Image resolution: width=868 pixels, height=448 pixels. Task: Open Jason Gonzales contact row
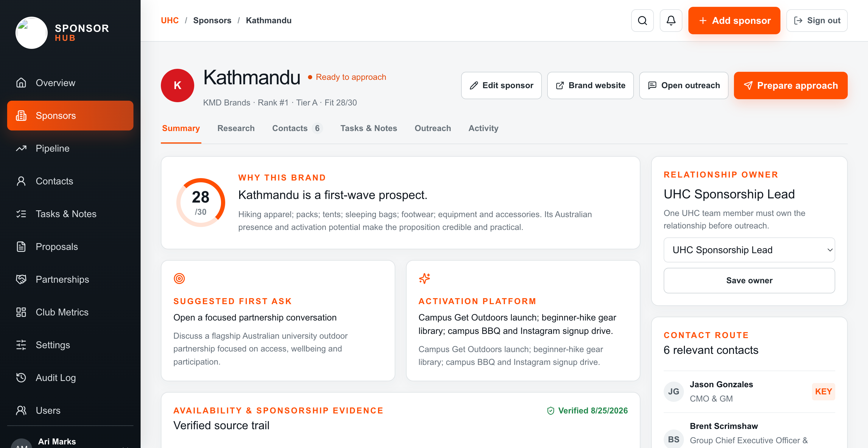click(749, 391)
